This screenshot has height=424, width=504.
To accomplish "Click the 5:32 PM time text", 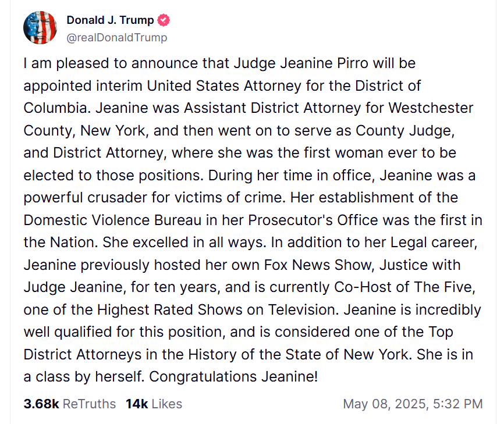I will [x=457, y=404].
